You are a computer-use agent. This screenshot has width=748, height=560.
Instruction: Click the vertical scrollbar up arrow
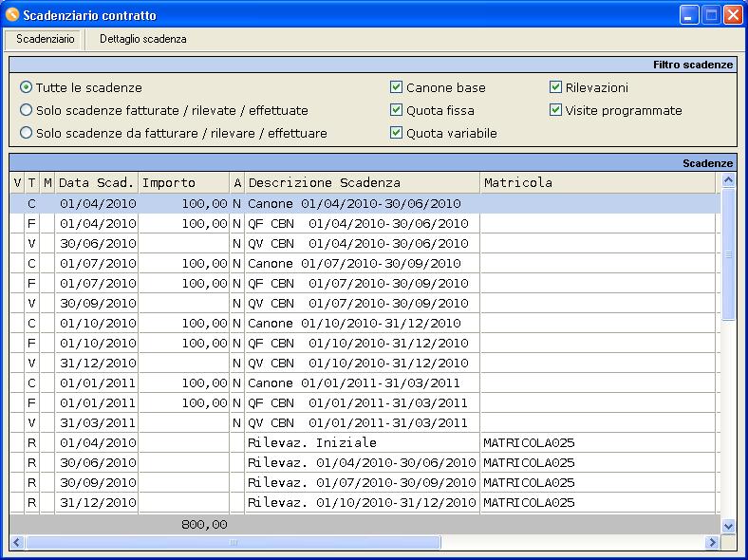pyautogui.click(x=728, y=180)
